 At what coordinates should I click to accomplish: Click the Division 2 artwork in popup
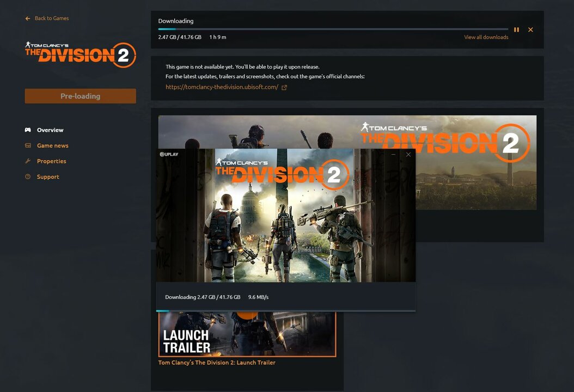pos(285,215)
